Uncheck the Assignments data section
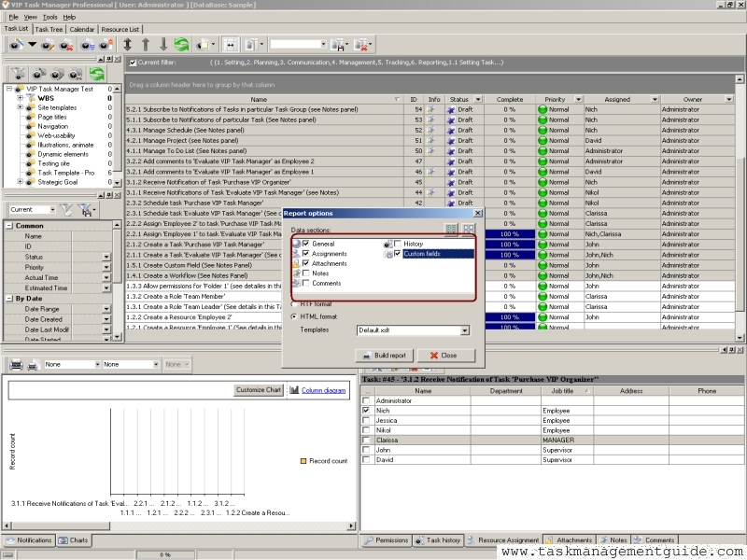 306,253
